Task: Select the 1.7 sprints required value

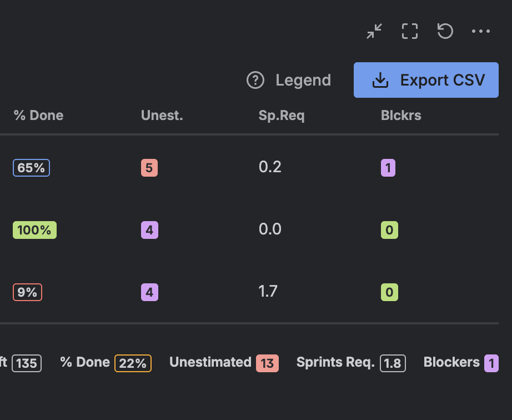Action: [269, 291]
